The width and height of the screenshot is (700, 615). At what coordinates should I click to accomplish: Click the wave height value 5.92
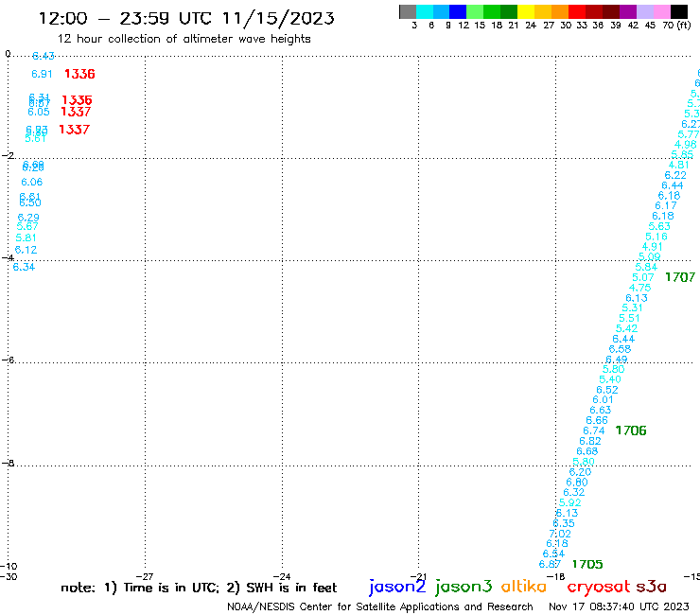coord(570,503)
